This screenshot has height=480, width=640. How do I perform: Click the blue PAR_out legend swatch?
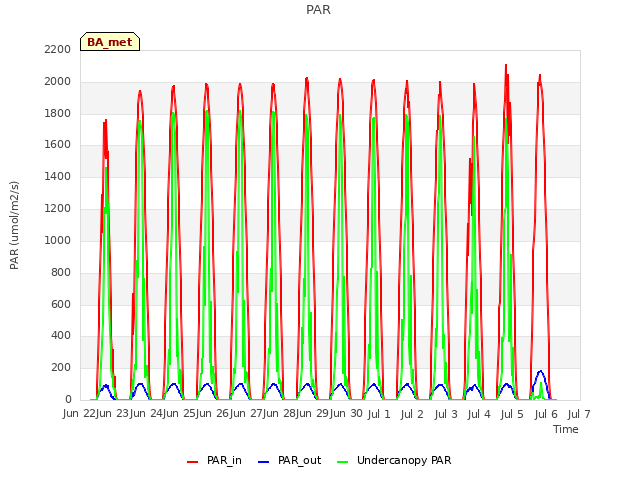(x=263, y=461)
